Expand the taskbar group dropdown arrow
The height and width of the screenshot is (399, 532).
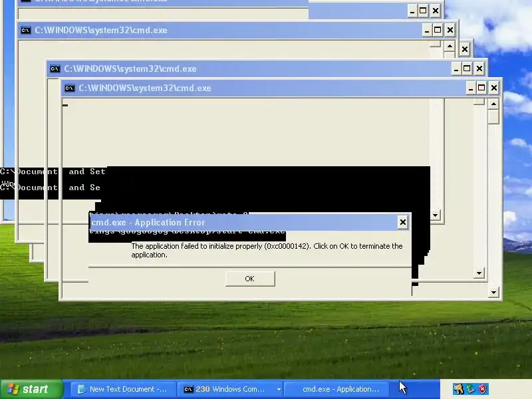(279, 389)
